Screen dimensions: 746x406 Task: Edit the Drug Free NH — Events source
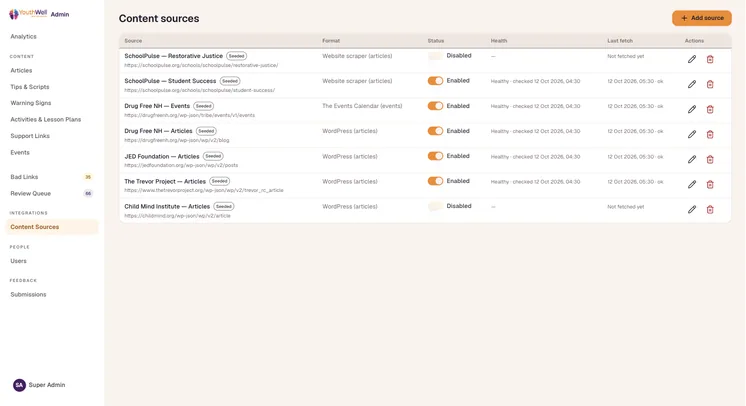click(x=692, y=109)
